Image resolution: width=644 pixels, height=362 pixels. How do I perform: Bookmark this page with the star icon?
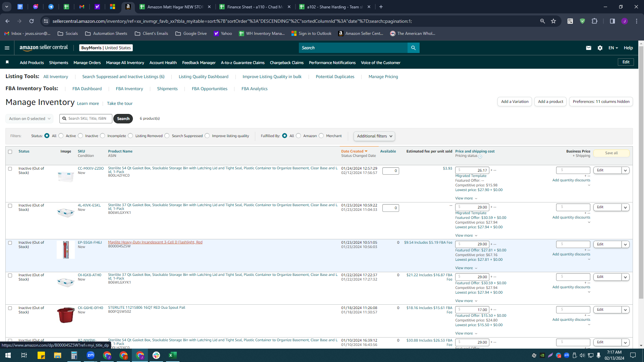tap(553, 21)
